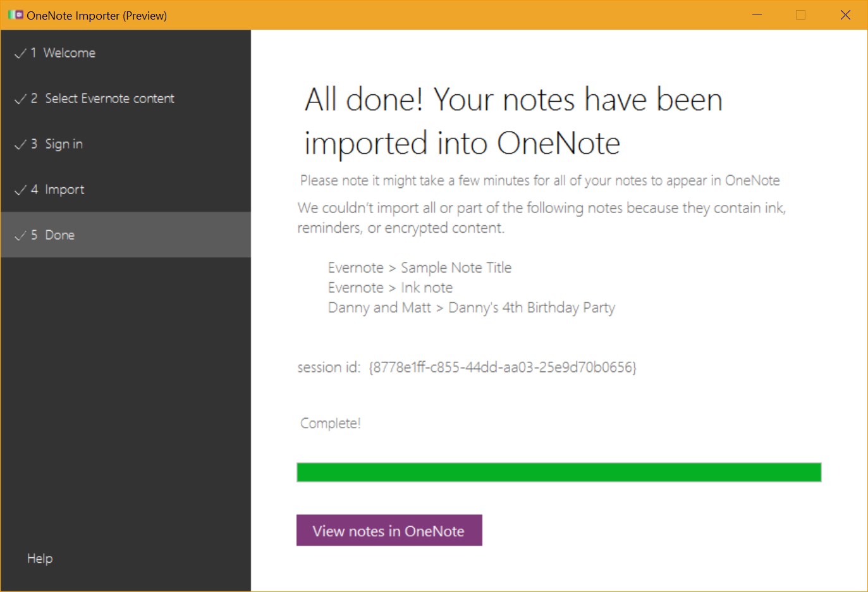Switch to the Sign in step
868x592 pixels.
(63, 144)
